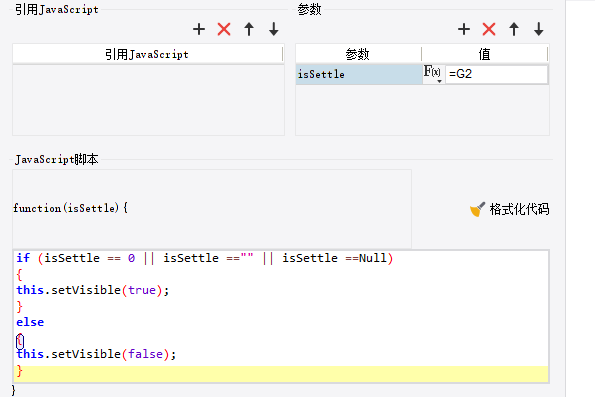Click the 值 column header
Screen dimensions: 595x397
click(485, 54)
